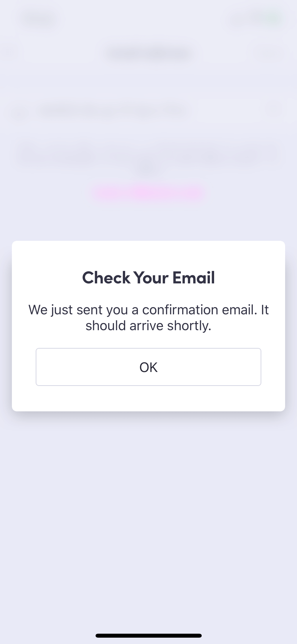The width and height of the screenshot is (297, 644).
Task: Tap the blurred title in the header
Action: coord(149,53)
